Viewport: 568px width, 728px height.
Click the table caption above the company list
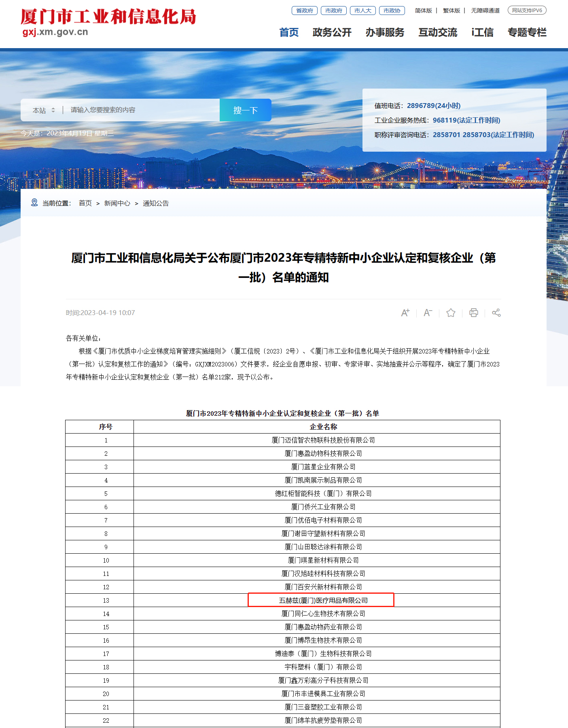point(282,413)
